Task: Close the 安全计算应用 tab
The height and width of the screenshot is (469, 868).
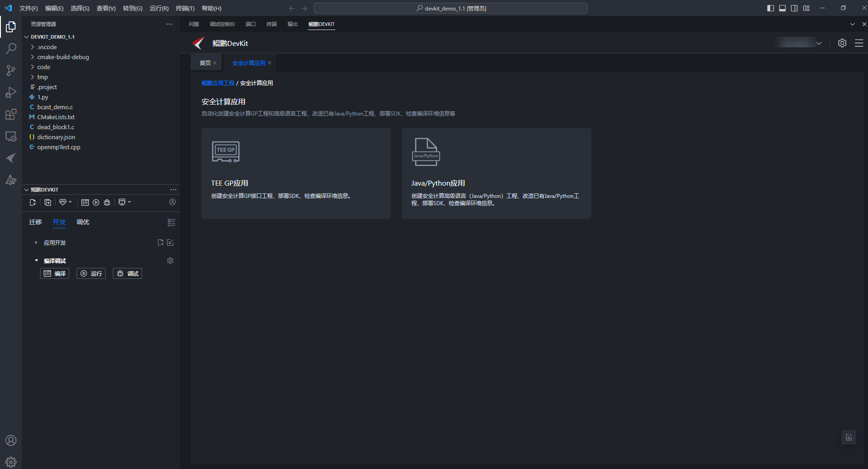Action: (x=269, y=63)
